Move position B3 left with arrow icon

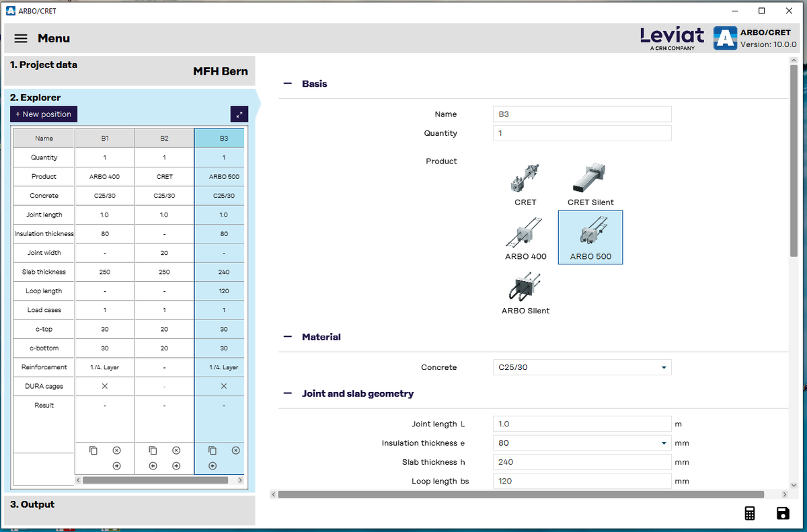(x=213, y=465)
